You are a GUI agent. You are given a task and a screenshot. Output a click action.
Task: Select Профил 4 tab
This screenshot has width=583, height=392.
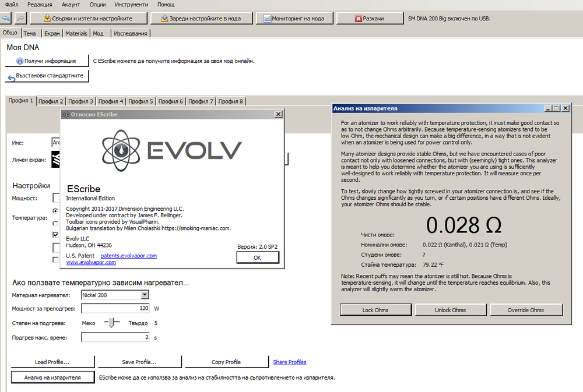[111, 101]
